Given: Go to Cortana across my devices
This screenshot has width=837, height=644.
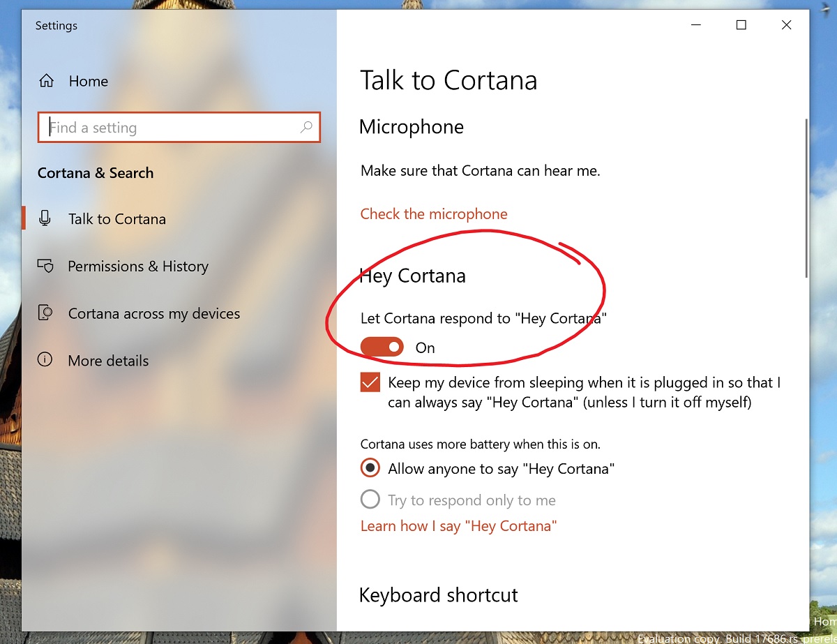Looking at the screenshot, I should pyautogui.click(x=154, y=314).
